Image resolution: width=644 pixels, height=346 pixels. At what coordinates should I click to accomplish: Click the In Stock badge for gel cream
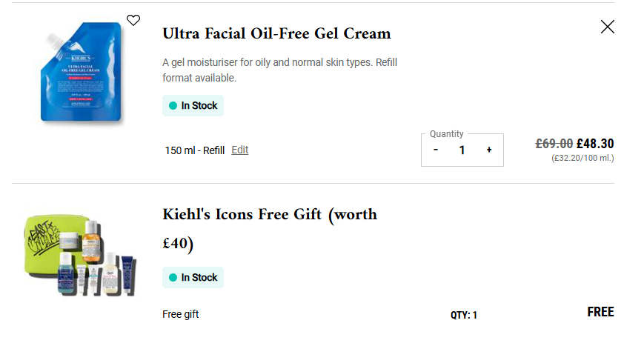(x=193, y=106)
